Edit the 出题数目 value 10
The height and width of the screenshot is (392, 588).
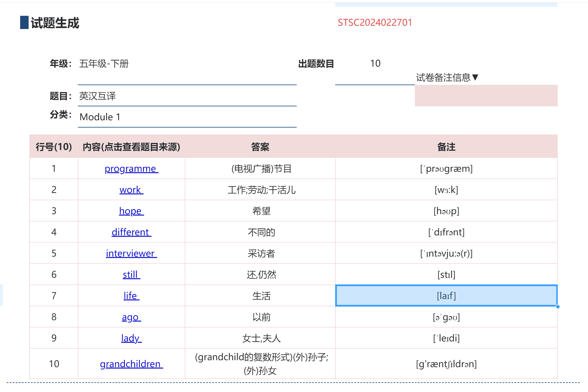tap(375, 64)
